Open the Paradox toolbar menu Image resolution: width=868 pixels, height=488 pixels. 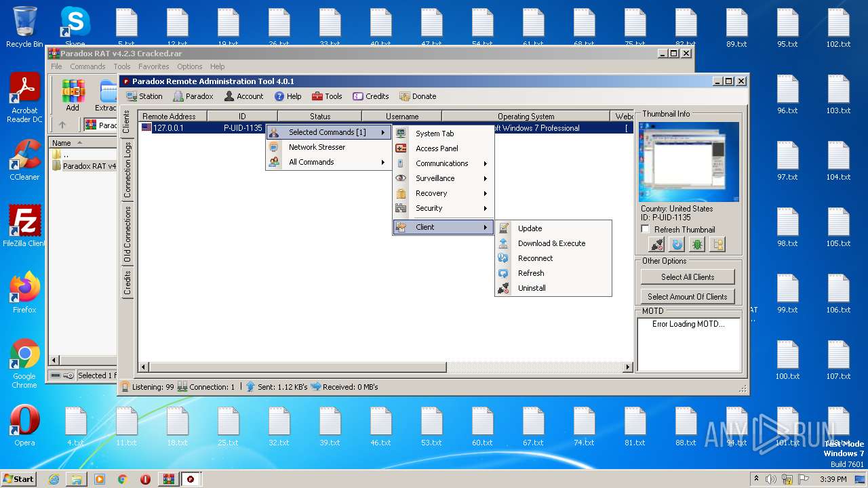pyautogui.click(x=193, y=96)
